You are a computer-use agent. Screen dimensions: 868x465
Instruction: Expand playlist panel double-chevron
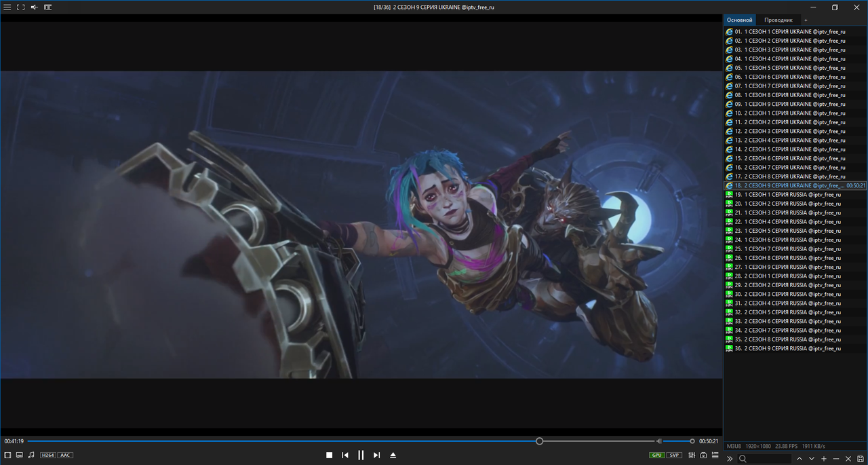[x=730, y=459]
